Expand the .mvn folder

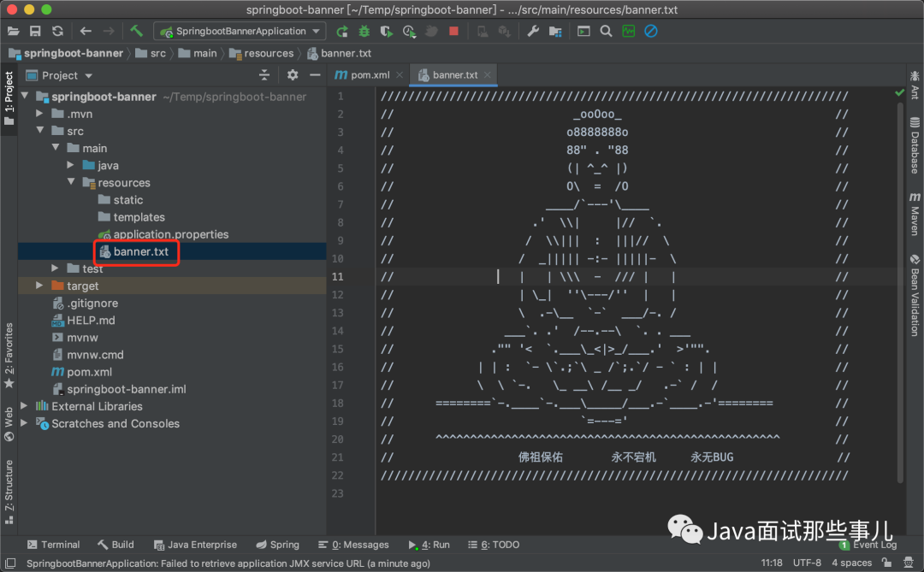pyautogui.click(x=39, y=113)
